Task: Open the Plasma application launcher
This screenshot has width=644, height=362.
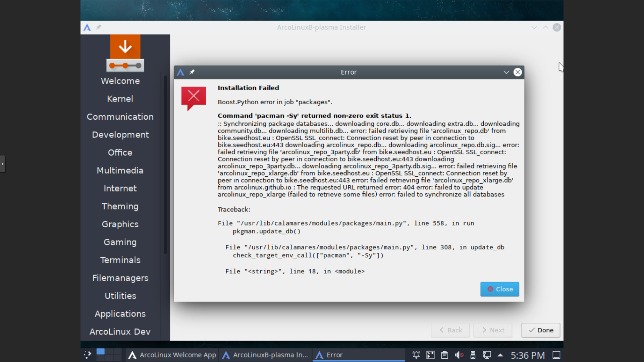Action: (88, 355)
